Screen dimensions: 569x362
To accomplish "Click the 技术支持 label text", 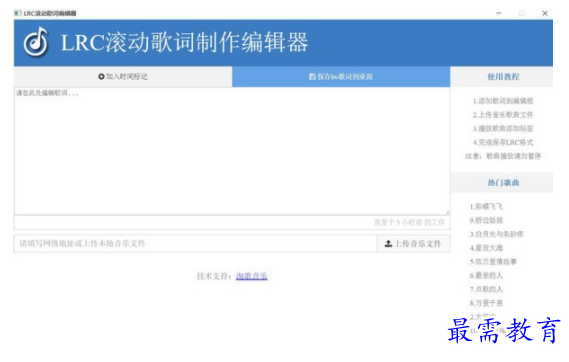I will [214, 276].
